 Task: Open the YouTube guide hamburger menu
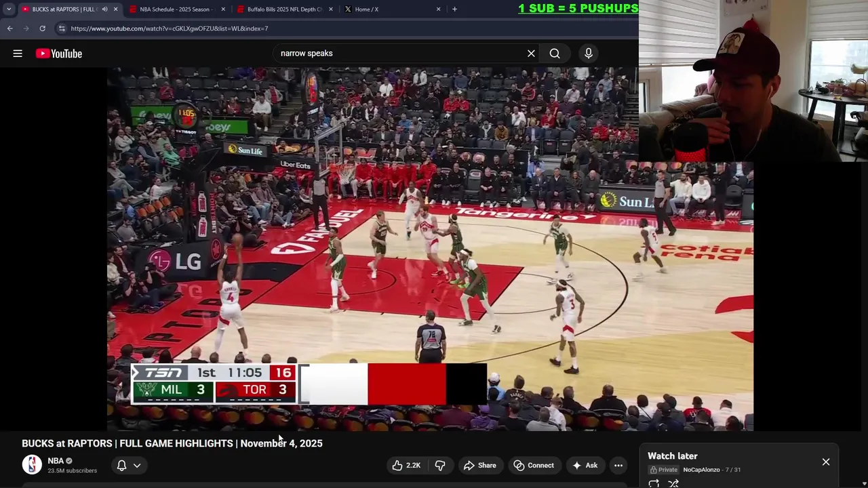point(18,54)
